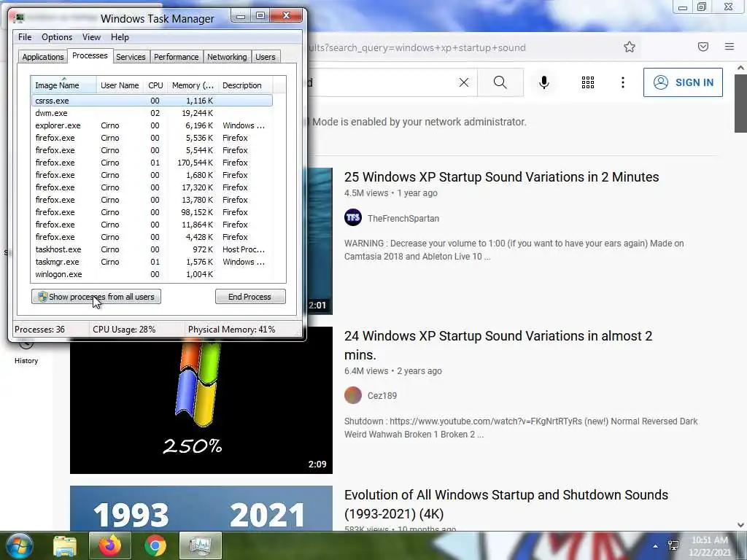Open Evolution of All Windows Startup Sounds video
This screenshot has width=747, height=560.
pos(506,504)
